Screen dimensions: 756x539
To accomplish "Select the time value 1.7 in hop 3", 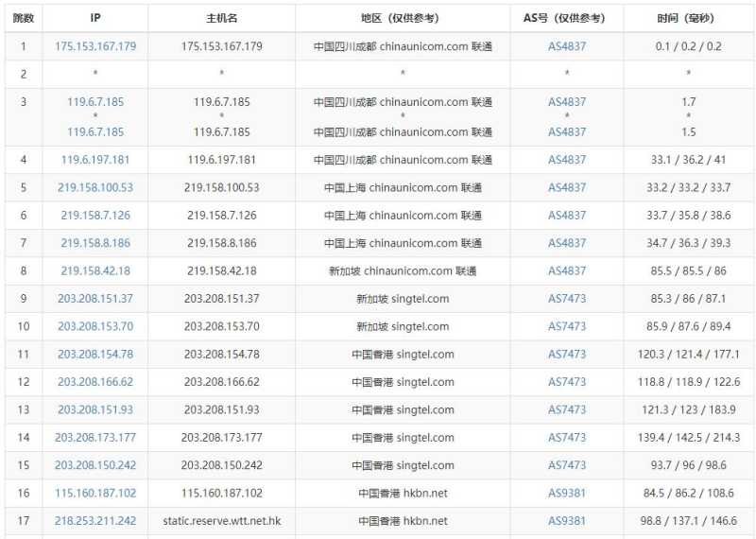I will coord(689,102).
